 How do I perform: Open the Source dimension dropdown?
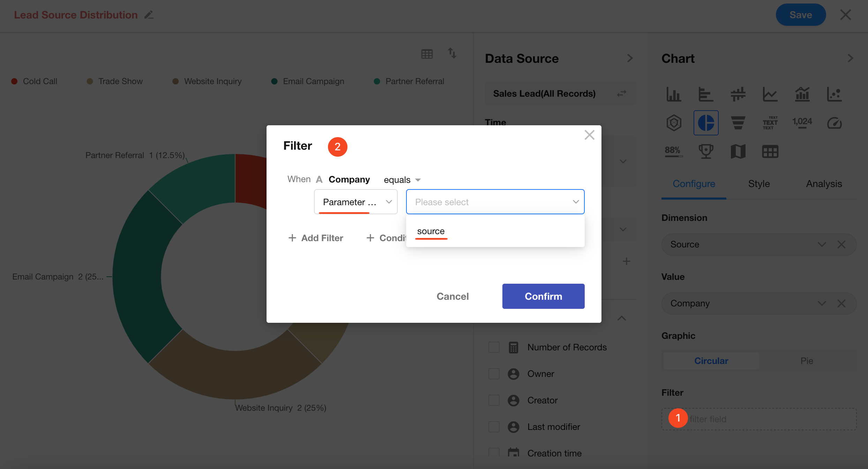click(822, 244)
